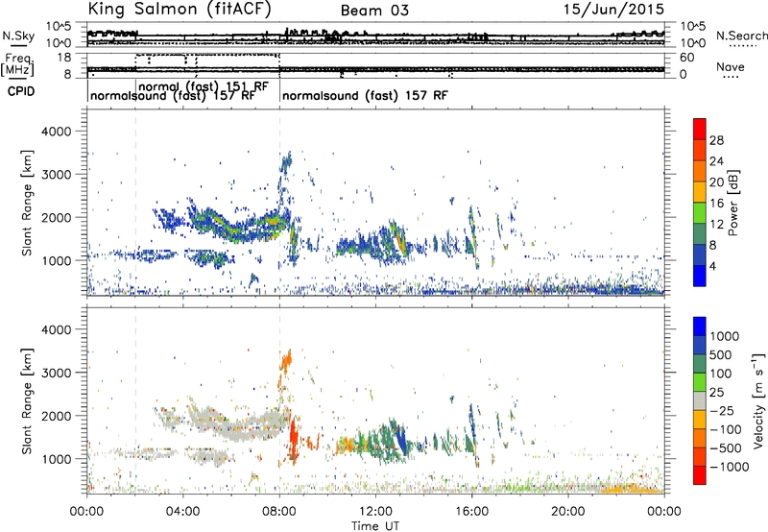This screenshot has height=532, width=768.
Task: Click the '04:00' time axis label
Action: [x=182, y=512]
